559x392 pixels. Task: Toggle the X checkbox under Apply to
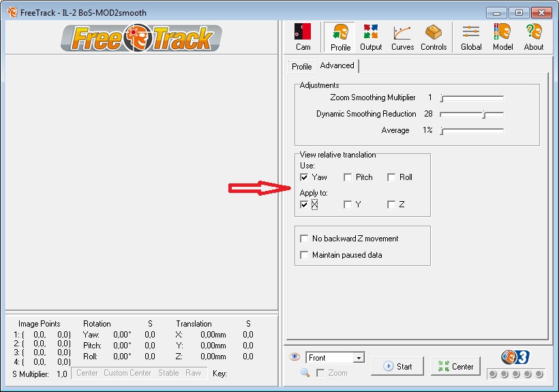[x=304, y=205]
